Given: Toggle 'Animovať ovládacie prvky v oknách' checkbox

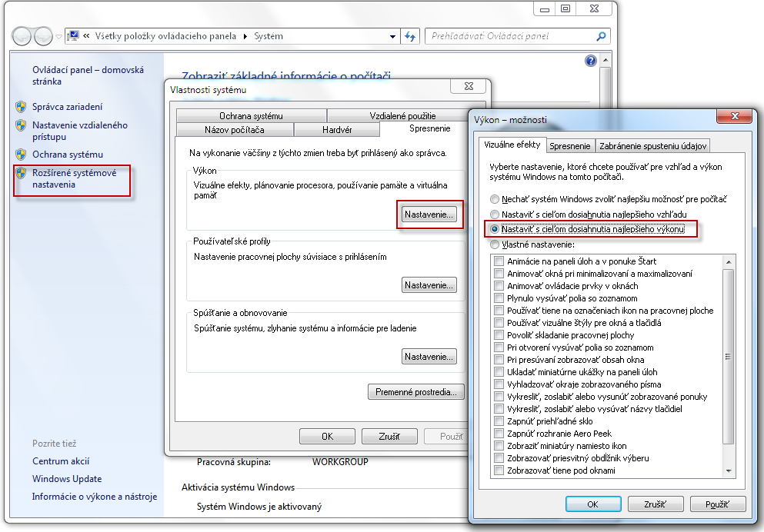Looking at the screenshot, I should coord(499,286).
